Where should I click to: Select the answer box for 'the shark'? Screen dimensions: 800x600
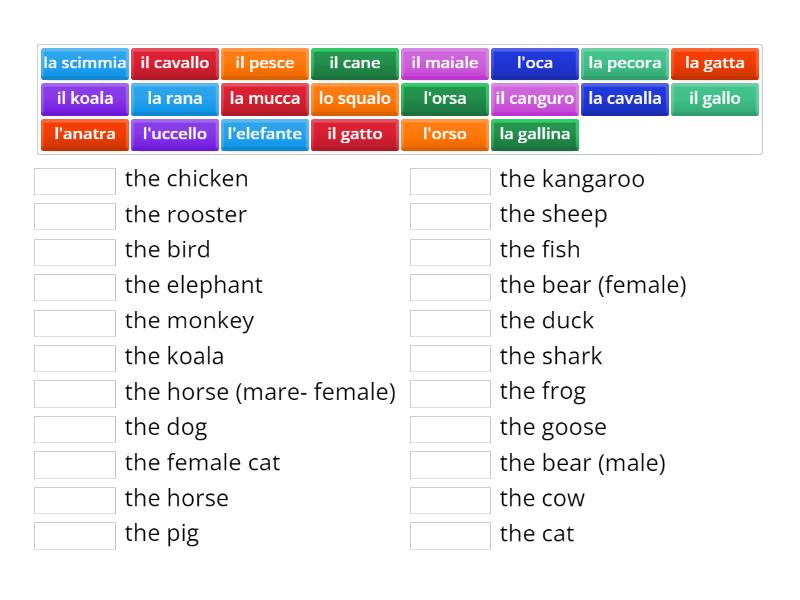point(450,358)
